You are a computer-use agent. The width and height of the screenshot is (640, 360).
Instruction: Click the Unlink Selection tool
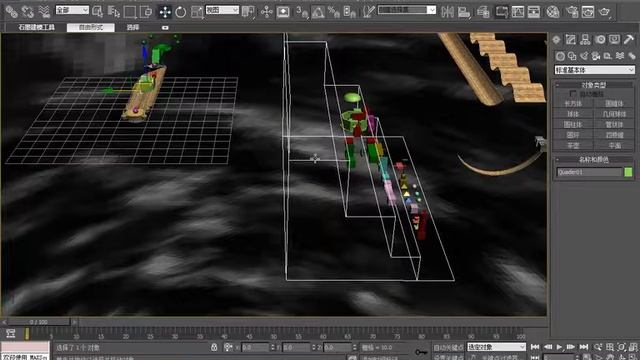27,11
